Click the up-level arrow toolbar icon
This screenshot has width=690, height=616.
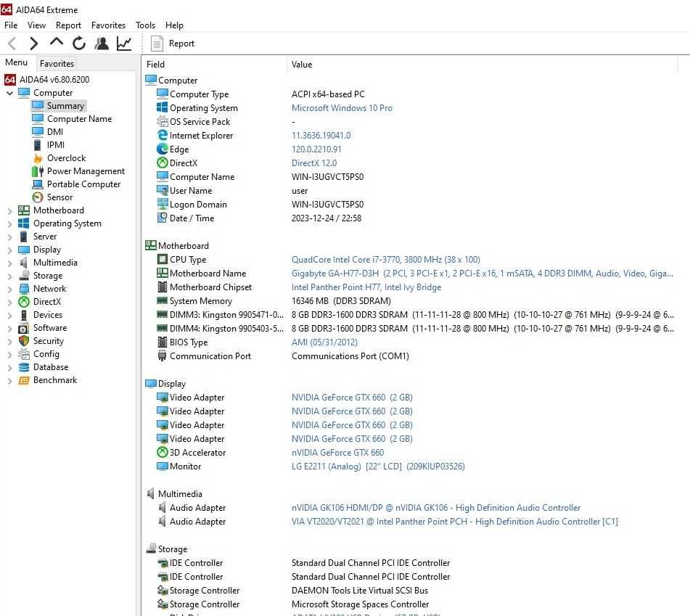57,42
